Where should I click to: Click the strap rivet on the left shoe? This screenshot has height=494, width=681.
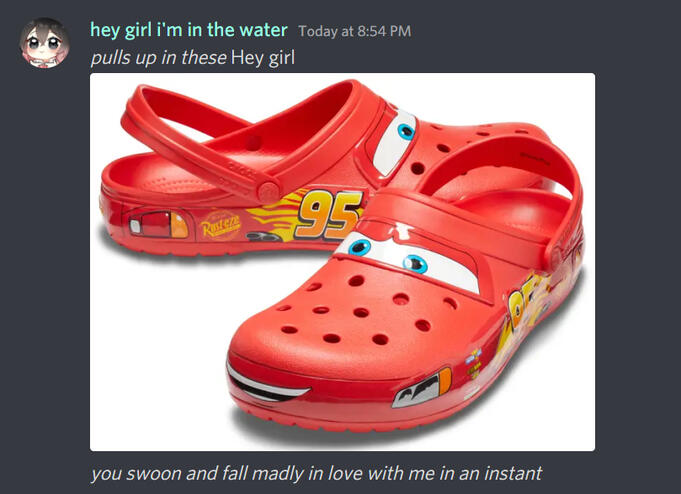tap(268, 192)
